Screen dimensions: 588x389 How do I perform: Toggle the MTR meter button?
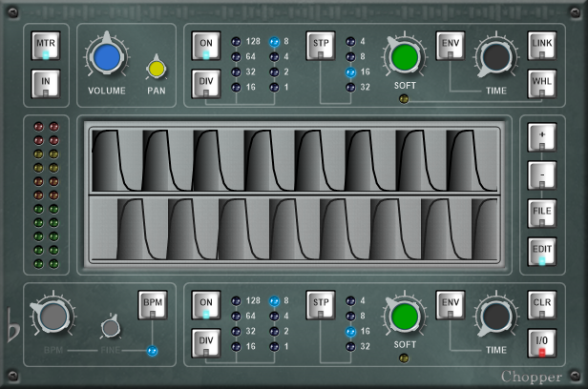click(45, 47)
